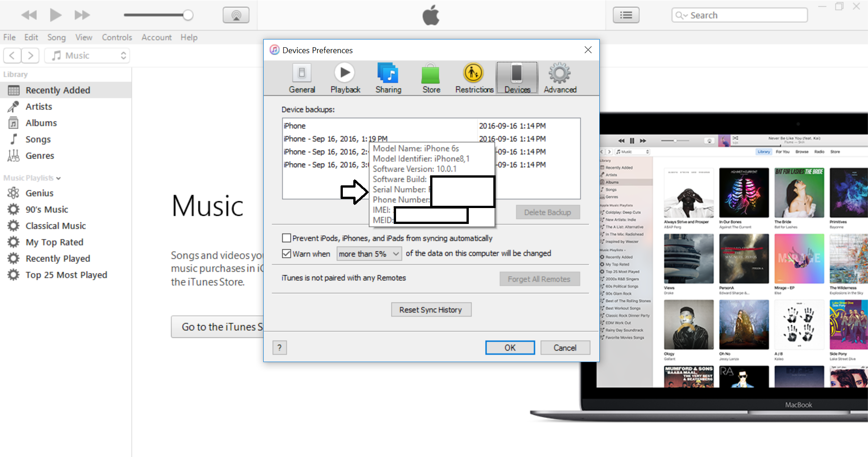868x457 pixels.
Task: Open the Controls menu
Action: point(117,37)
